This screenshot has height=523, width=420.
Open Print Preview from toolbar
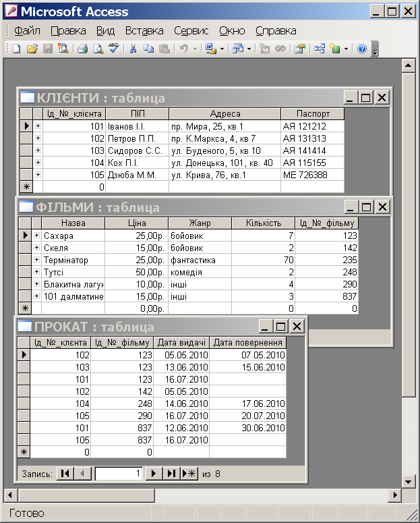98,49
